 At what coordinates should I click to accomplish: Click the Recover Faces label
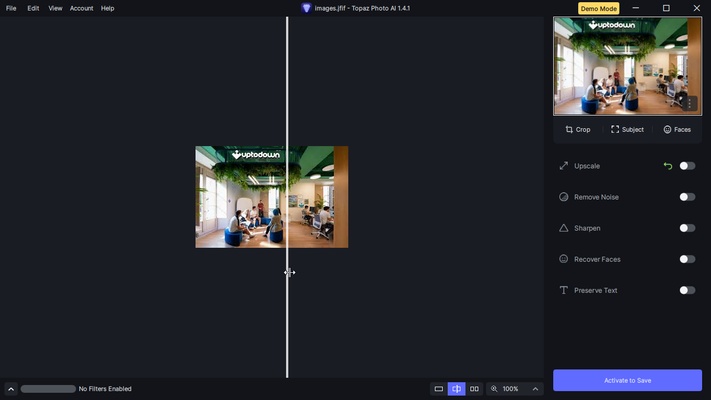pyautogui.click(x=597, y=259)
